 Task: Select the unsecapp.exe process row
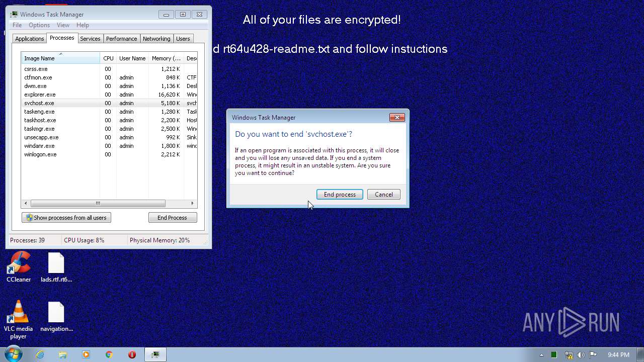click(x=109, y=137)
